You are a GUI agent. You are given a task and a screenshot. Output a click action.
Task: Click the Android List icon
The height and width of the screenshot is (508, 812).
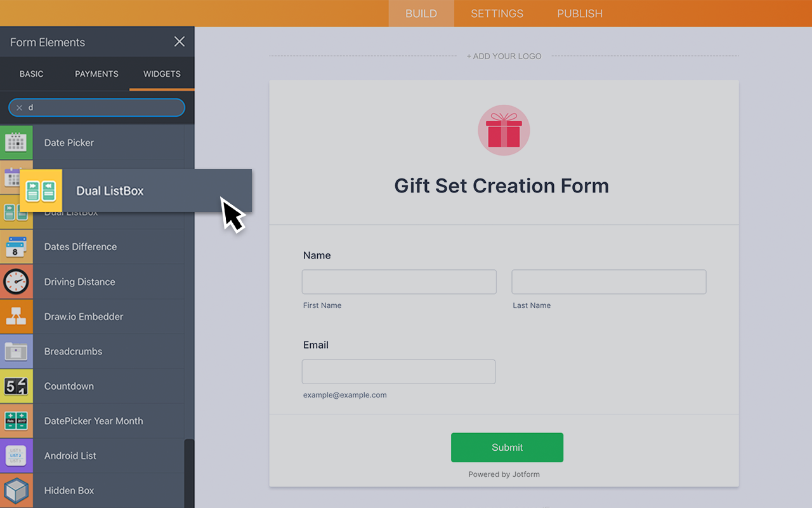tap(16, 455)
